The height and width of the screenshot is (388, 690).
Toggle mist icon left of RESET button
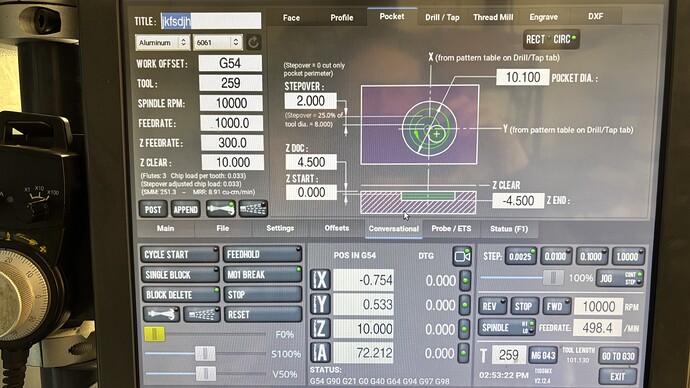[202, 314]
